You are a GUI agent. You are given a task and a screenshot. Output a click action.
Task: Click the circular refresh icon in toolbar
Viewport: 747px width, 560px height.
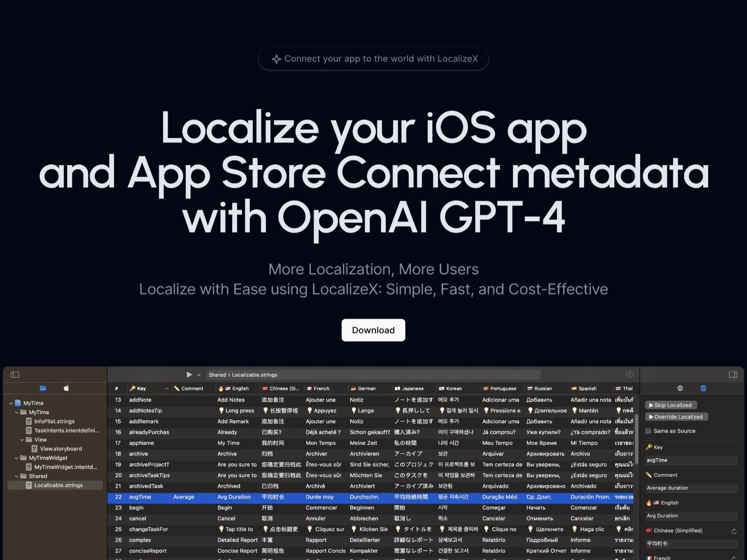pyautogui.click(x=629, y=374)
